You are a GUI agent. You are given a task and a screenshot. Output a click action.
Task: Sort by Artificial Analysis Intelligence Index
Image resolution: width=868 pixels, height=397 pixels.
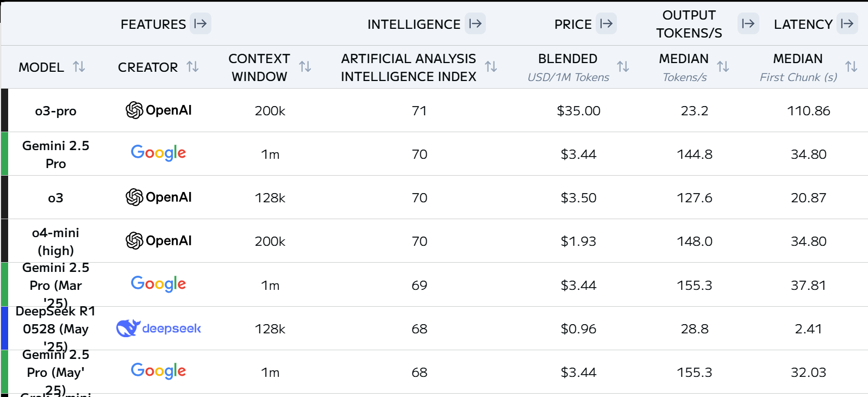491,67
